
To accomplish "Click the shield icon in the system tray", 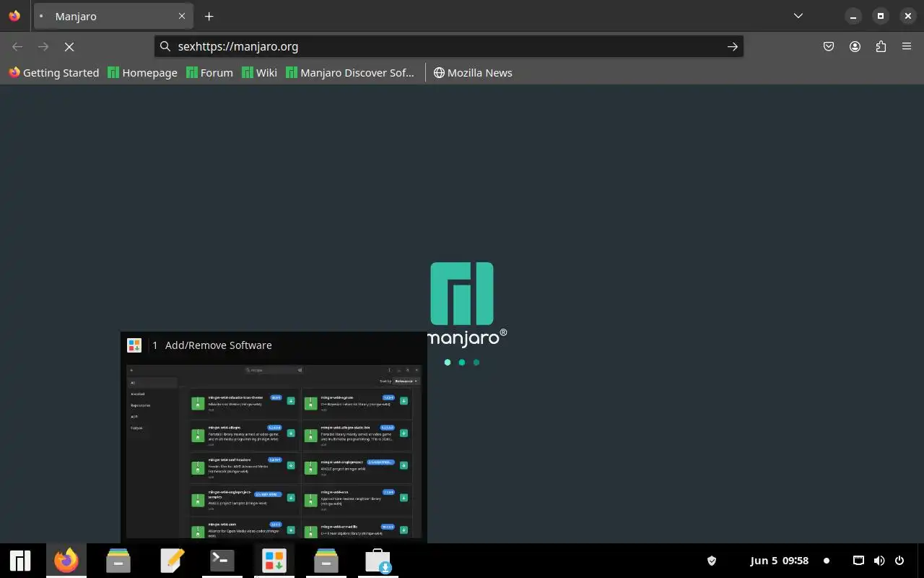I will tap(711, 561).
